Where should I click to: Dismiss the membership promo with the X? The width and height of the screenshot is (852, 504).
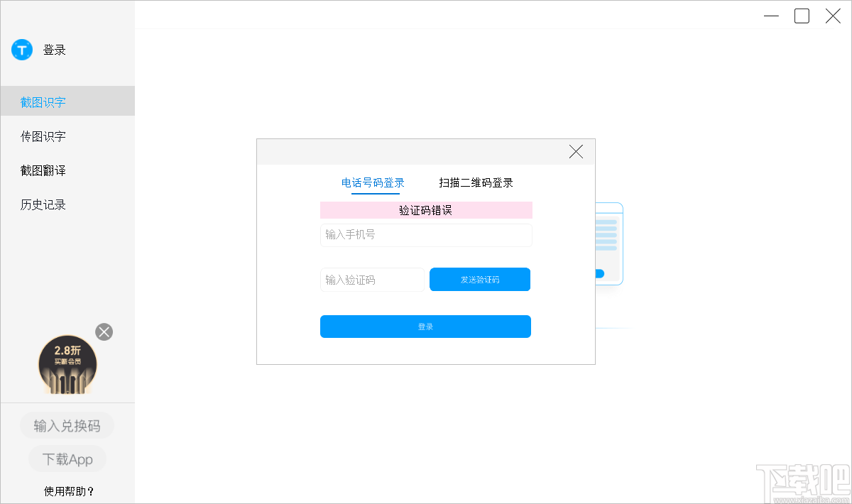(x=104, y=332)
